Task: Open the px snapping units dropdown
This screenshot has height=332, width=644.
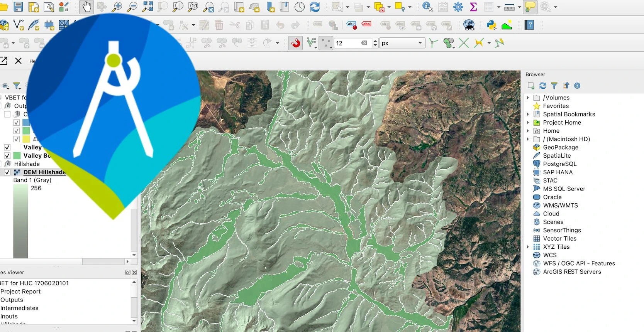Action: click(x=402, y=43)
